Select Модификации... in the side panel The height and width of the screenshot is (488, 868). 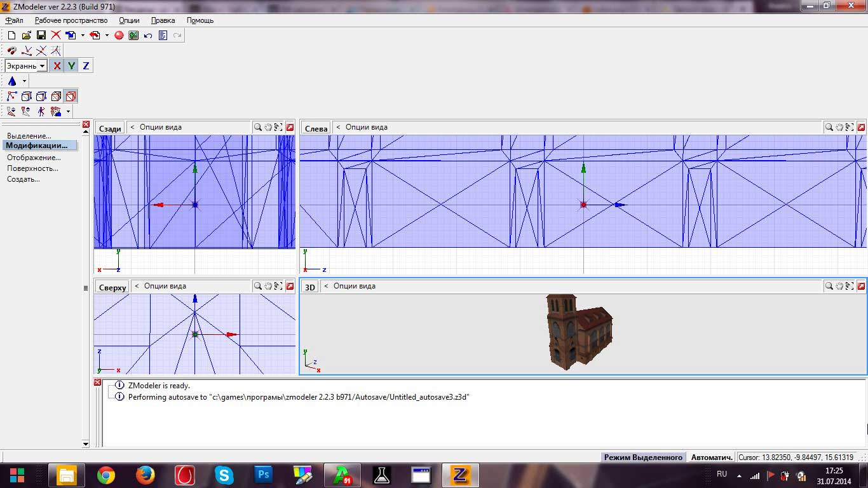(39, 146)
